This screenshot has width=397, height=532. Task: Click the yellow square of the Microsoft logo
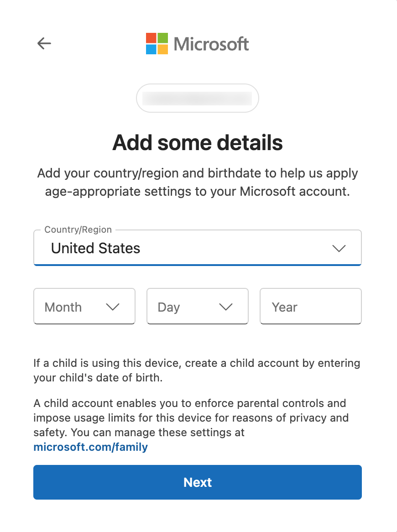coord(163,49)
